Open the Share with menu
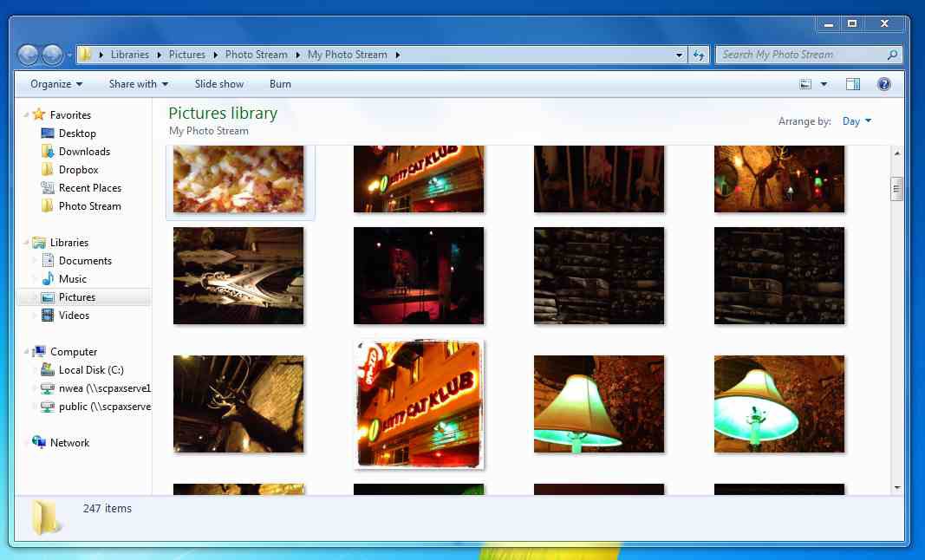Screen dimensions: 925x560 139,84
